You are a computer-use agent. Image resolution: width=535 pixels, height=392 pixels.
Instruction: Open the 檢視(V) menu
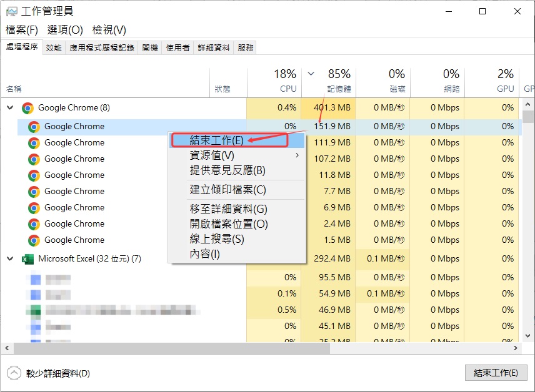click(x=109, y=30)
